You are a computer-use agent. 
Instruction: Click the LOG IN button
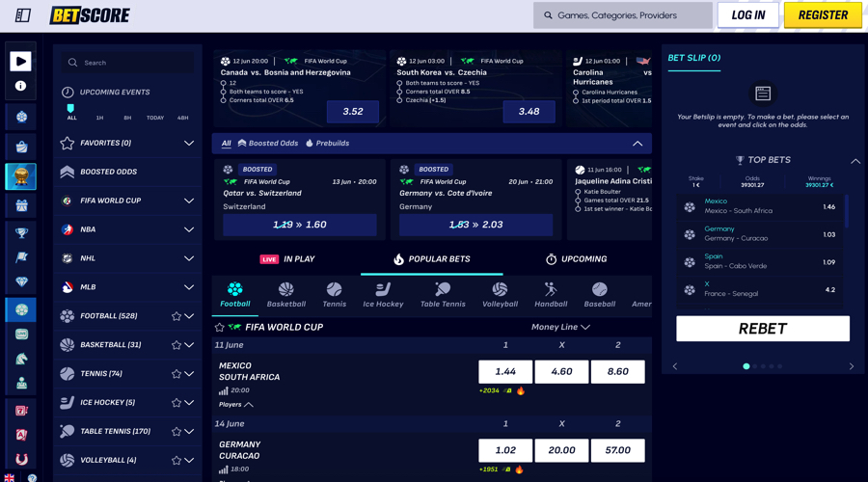pos(747,15)
